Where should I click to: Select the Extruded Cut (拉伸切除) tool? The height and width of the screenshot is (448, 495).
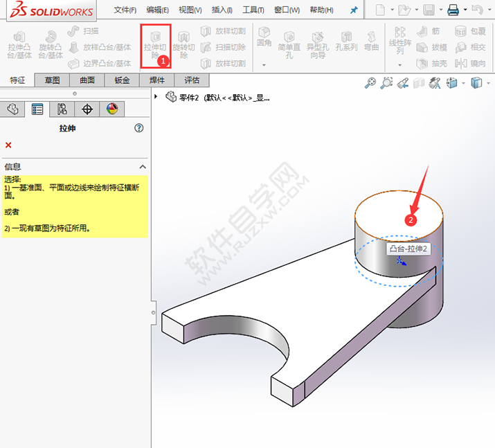click(155, 46)
